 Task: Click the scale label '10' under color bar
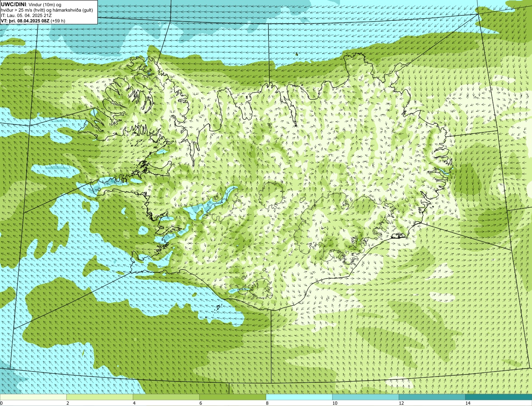tap(335, 403)
